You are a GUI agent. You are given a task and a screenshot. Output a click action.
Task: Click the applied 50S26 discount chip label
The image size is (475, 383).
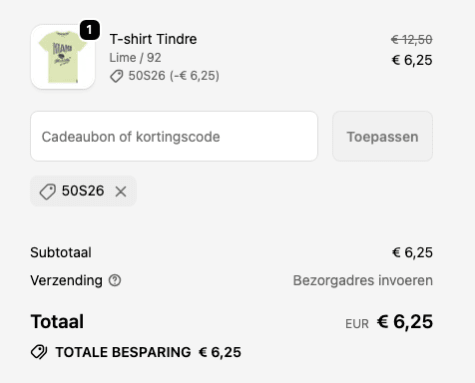pos(83,191)
